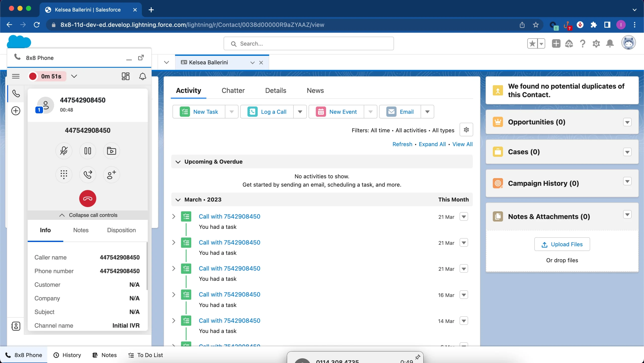Open Salesforce help question mark
The image size is (644, 363).
583,44
